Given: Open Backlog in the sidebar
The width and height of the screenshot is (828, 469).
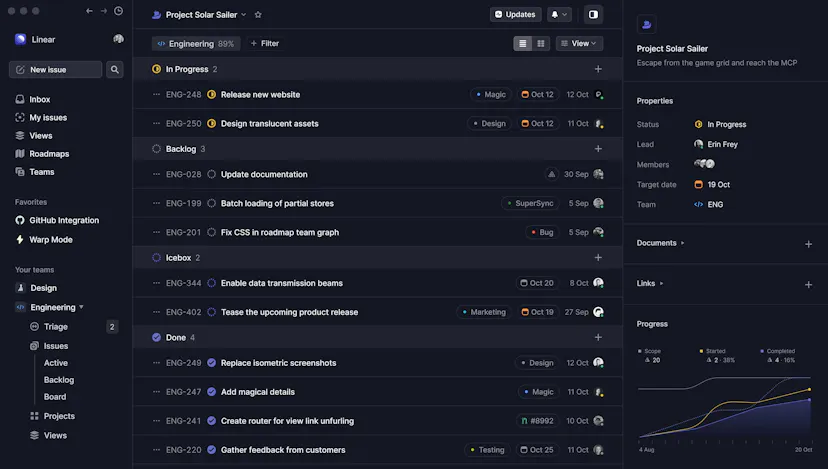Looking at the screenshot, I should pos(59,380).
